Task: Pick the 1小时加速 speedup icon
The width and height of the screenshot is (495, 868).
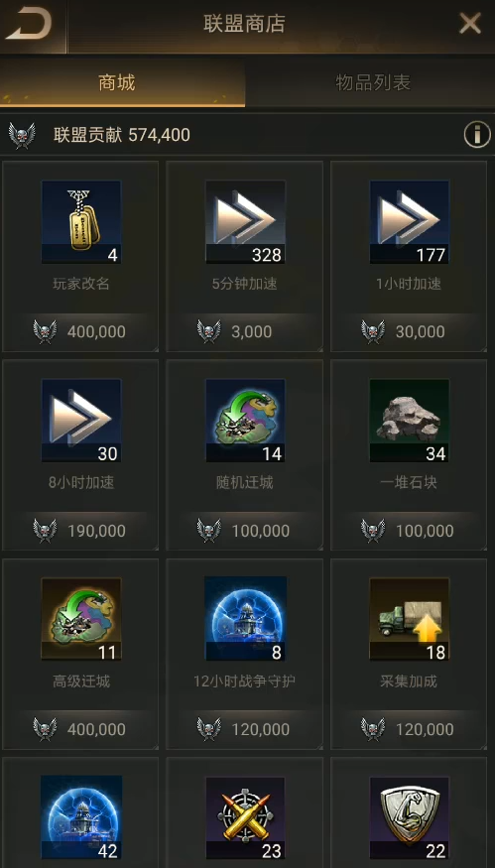Action: (409, 221)
